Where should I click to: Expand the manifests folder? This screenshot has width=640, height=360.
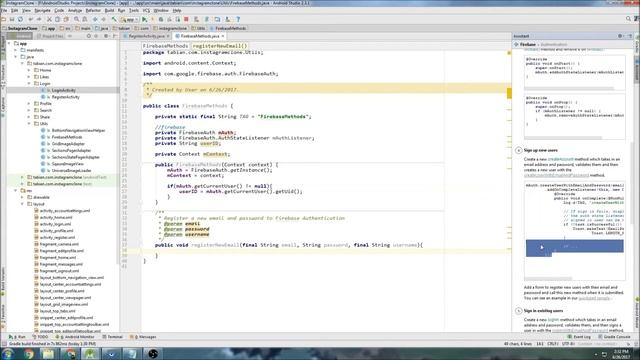16,50
